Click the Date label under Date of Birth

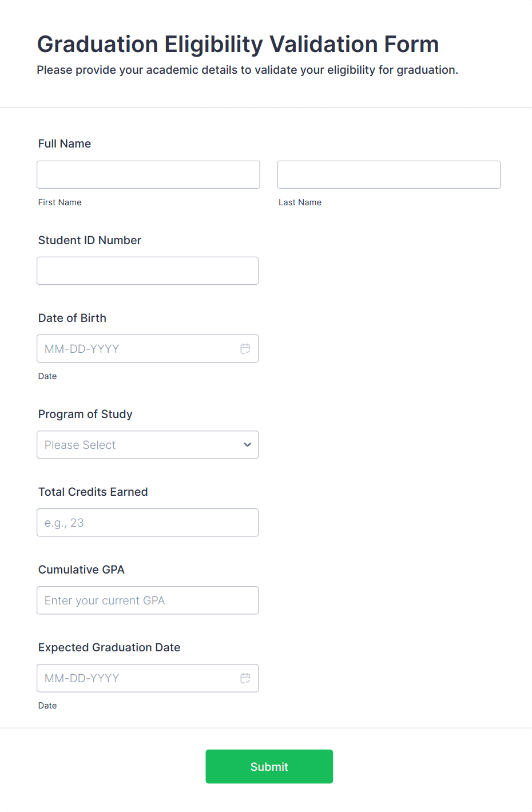point(47,376)
